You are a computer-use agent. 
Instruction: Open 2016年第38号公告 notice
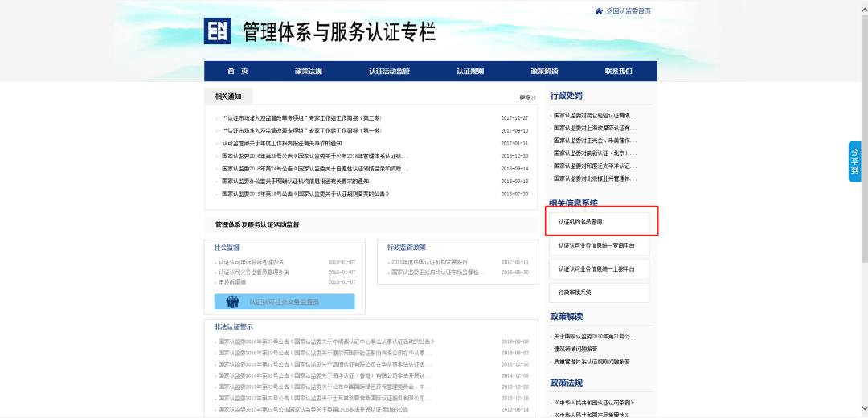click(315, 156)
